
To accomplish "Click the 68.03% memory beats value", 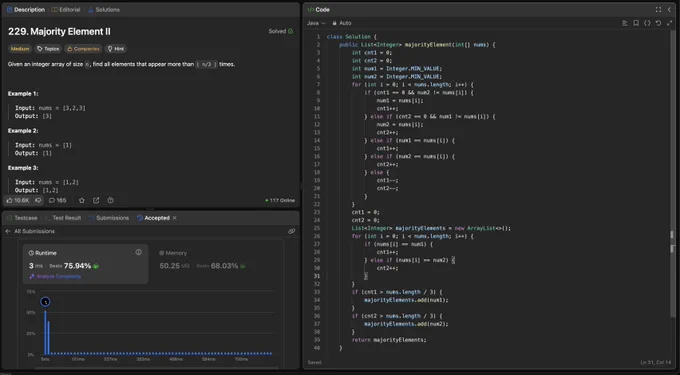I will (224, 266).
